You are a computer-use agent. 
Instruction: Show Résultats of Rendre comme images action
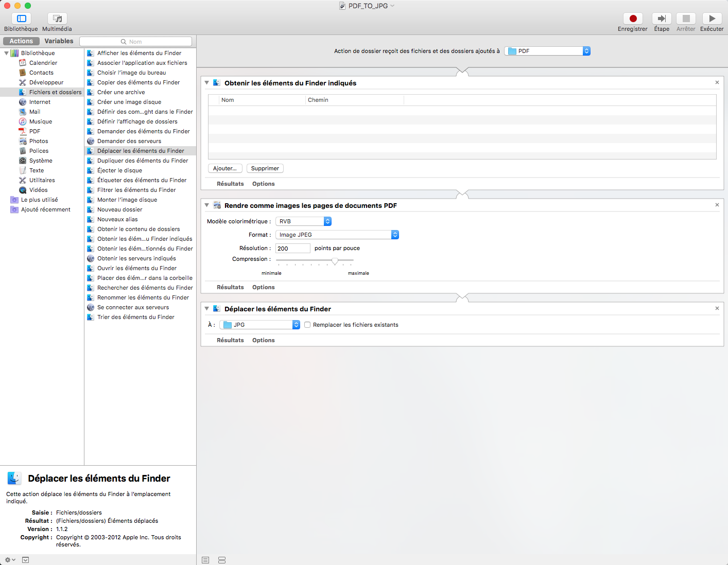(230, 287)
